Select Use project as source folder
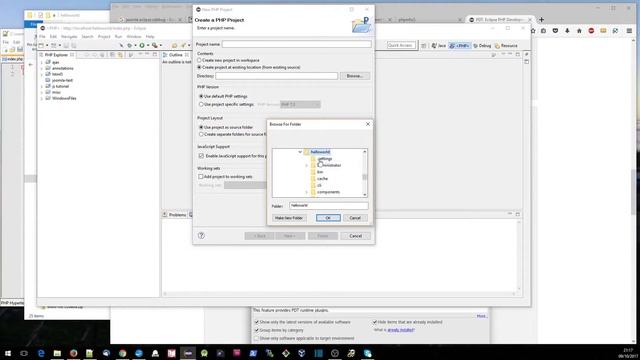640x360 pixels. [201, 127]
